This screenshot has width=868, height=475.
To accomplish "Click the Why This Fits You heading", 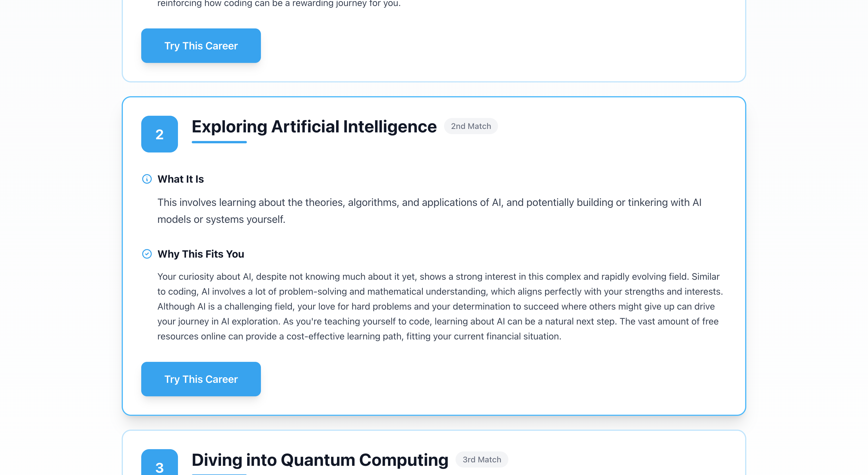I will (x=201, y=254).
